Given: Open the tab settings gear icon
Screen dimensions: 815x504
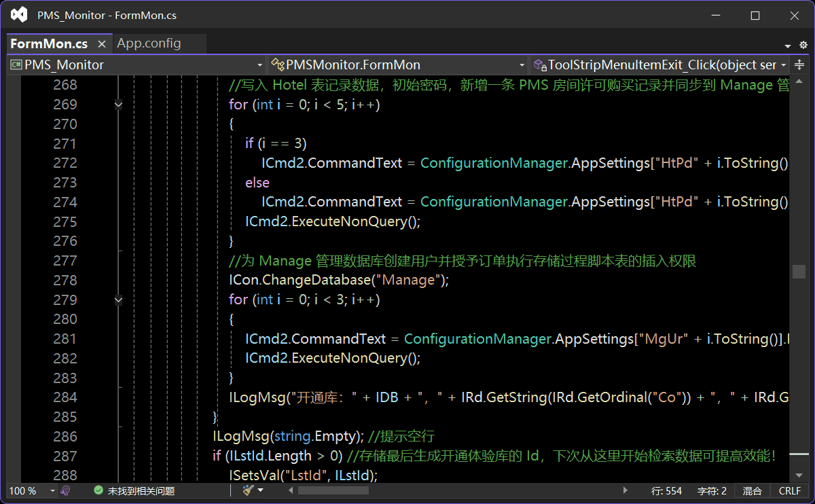Looking at the screenshot, I should 803,45.
